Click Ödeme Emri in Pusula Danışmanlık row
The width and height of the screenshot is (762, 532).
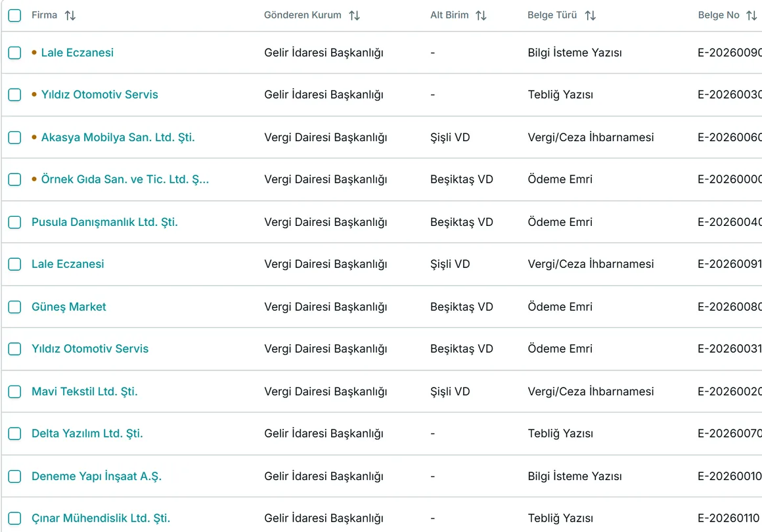pos(560,222)
